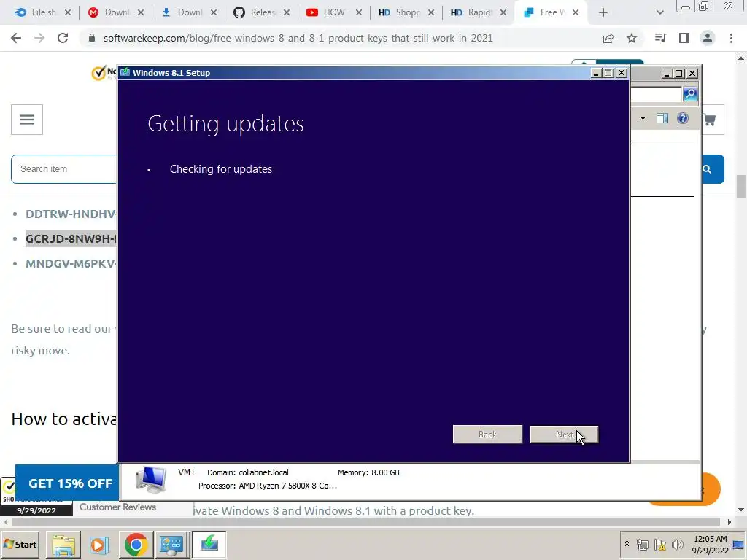This screenshot has width=747, height=560.
Task: Click the GET 15% OFF banner
Action: coord(67,483)
